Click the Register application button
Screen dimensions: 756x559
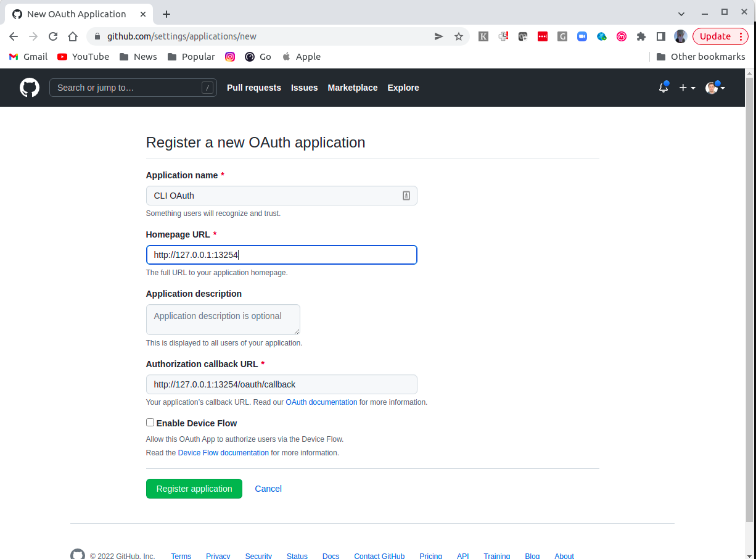194,489
